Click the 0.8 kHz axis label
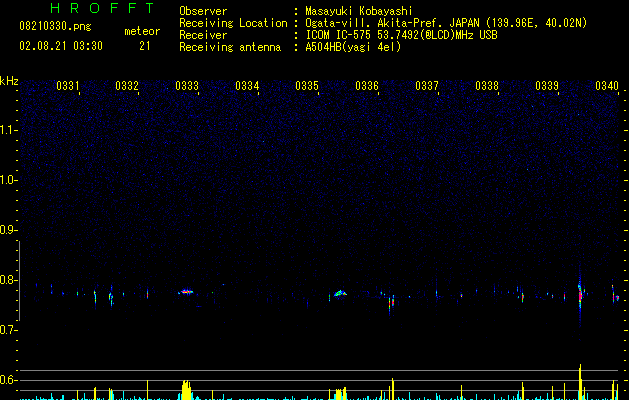This screenshot has width=629, height=400. tap(9, 280)
